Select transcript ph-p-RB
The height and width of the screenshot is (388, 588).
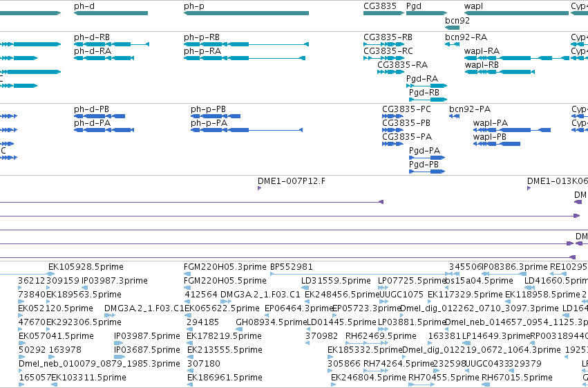click(x=246, y=44)
